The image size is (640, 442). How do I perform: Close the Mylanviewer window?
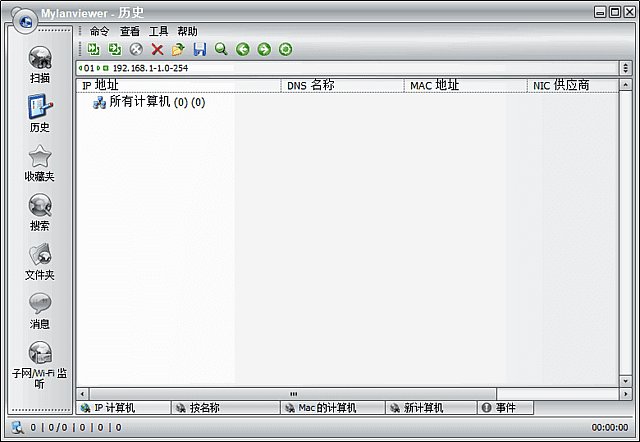pos(629,12)
